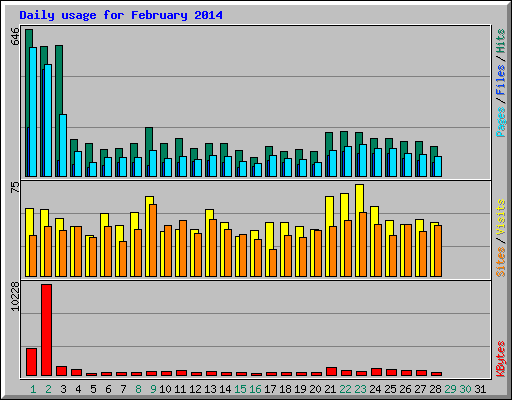The width and height of the screenshot is (512, 400).
Task: Click the cyan pages bar for day 28
Action: point(438,166)
